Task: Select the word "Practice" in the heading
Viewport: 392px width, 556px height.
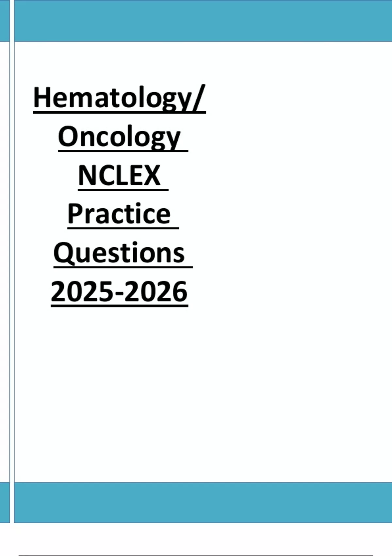Action: tap(119, 214)
